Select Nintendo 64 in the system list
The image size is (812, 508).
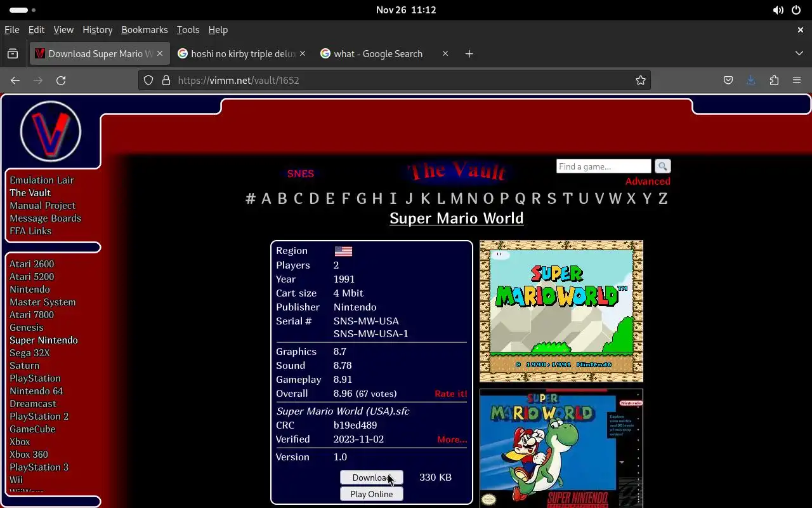point(36,391)
